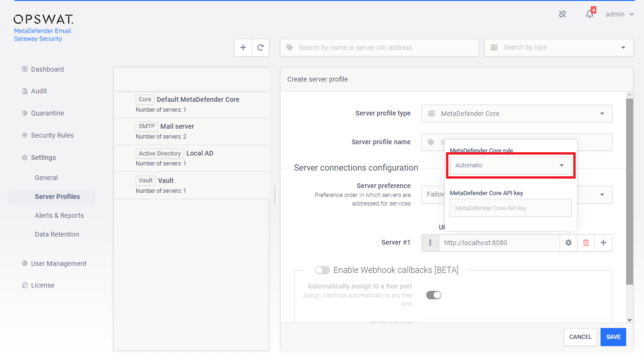Open Server #1 gear settings icon
Viewport: 644px width, 362px height.
[569, 243]
